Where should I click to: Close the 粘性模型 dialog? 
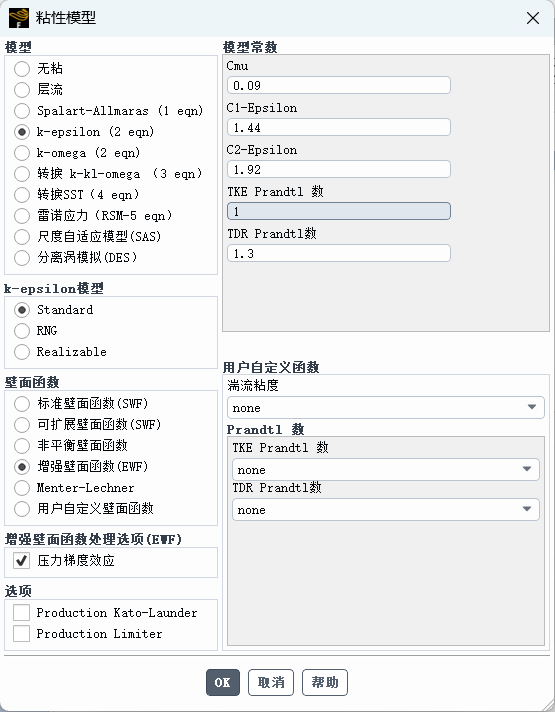tap(533, 18)
